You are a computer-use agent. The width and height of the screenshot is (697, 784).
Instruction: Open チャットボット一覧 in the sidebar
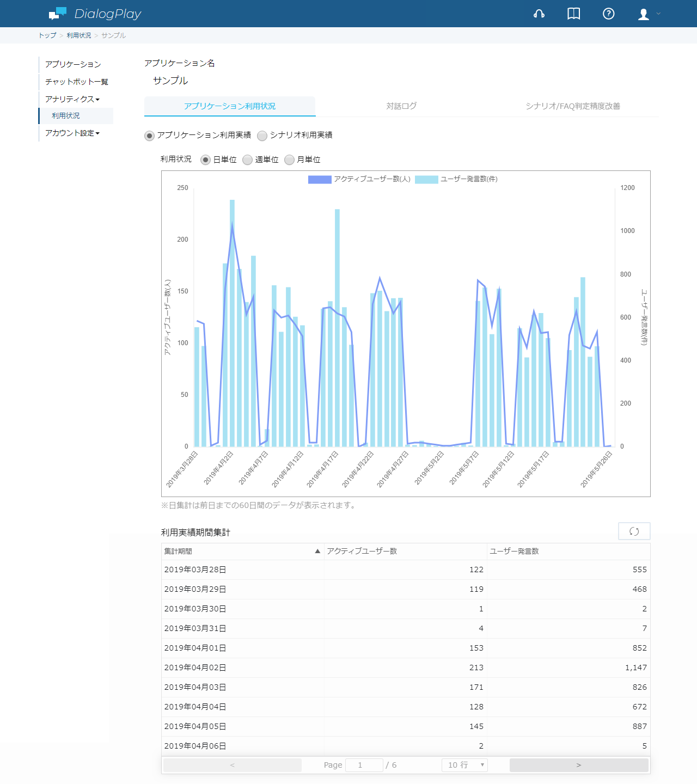77,82
